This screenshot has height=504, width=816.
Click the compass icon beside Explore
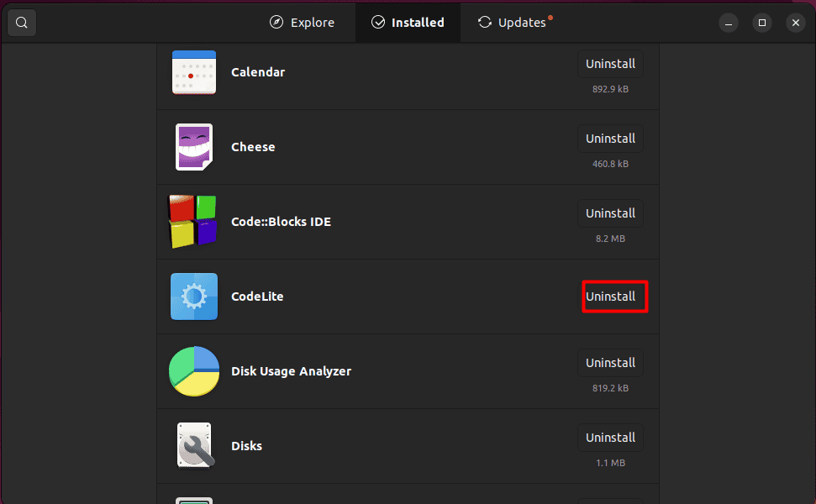(276, 23)
